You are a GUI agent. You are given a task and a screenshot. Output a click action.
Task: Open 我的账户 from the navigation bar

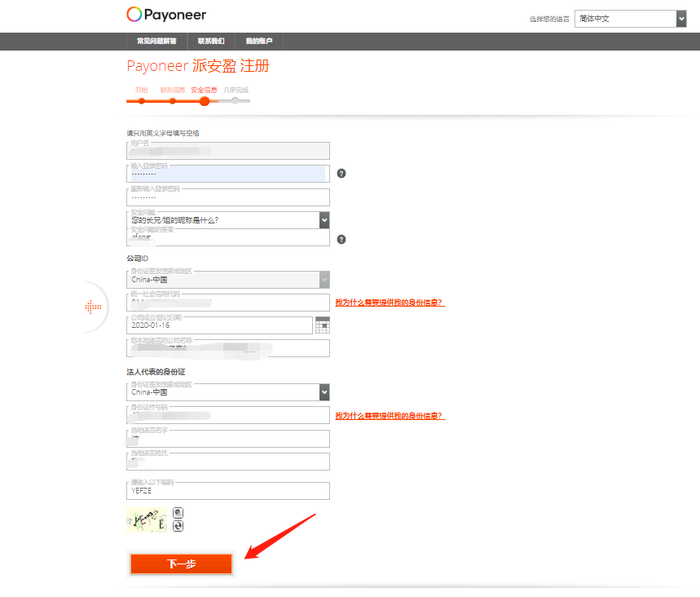tap(259, 41)
